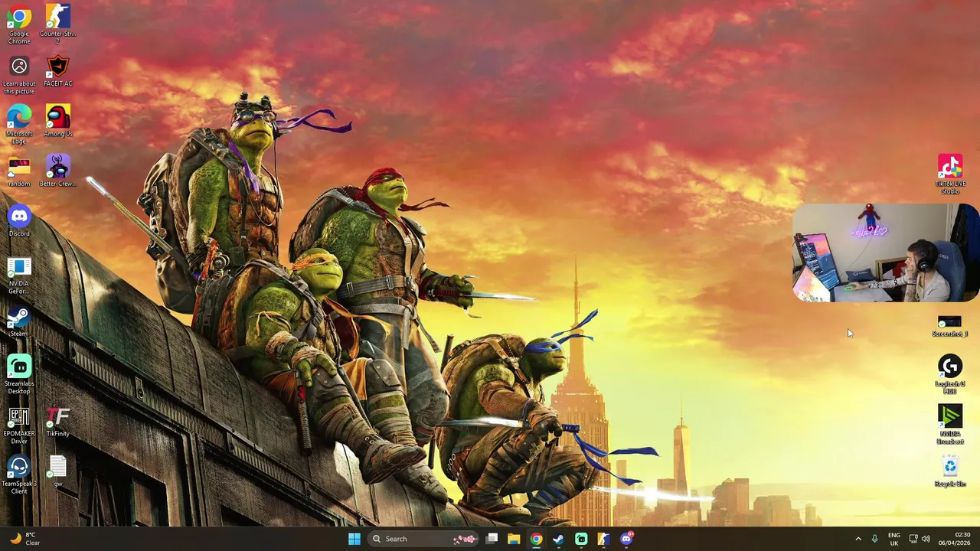
Task: Select the Discord desktop icon
Action: (x=19, y=221)
